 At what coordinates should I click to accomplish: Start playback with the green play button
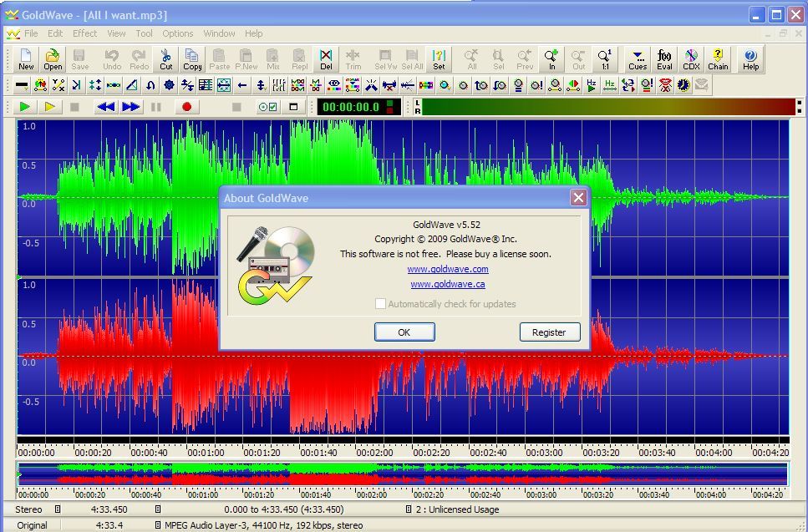24,107
